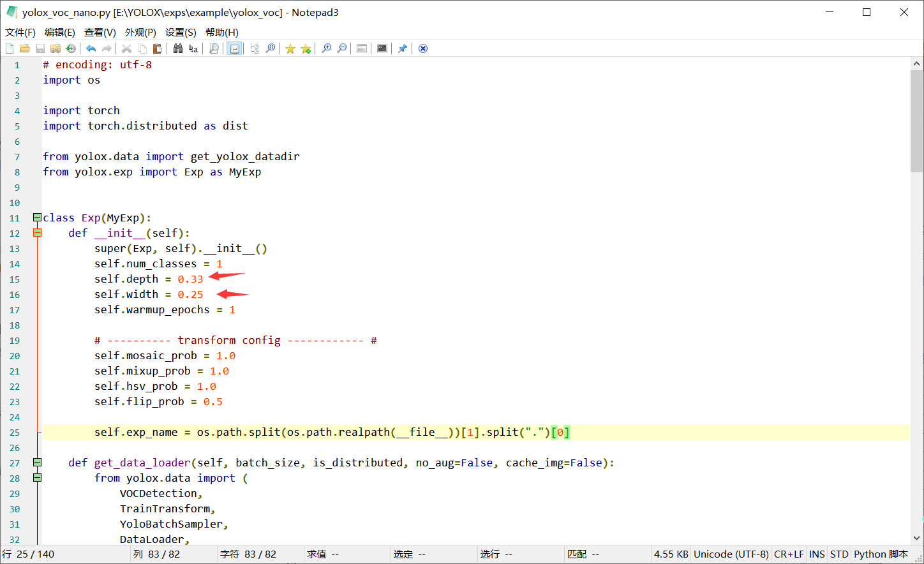Click the CR+LF line ending status field
The width and height of the screenshot is (924, 564).
[789, 554]
